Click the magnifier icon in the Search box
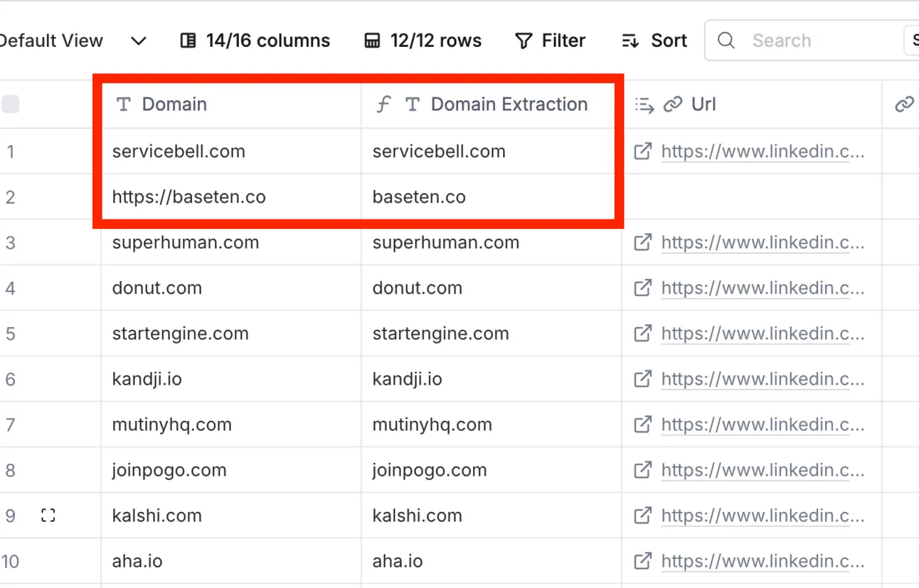919x588 pixels. click(x=726, y=41)
